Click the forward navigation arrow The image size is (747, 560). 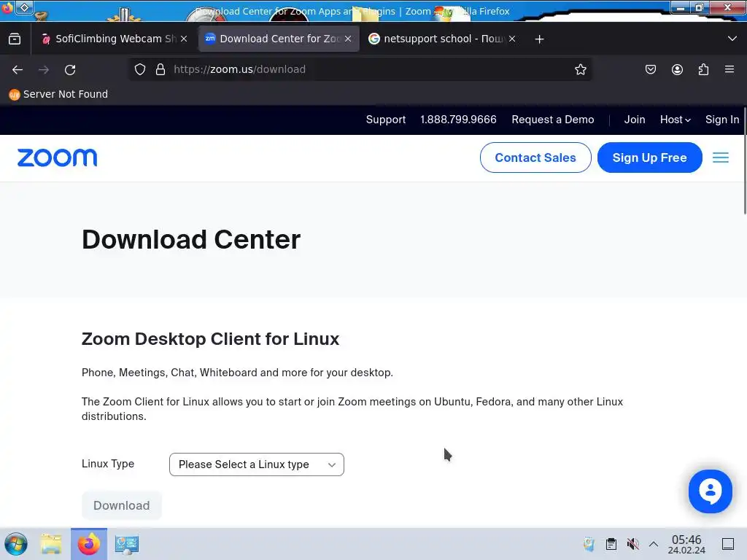[44, 69]
